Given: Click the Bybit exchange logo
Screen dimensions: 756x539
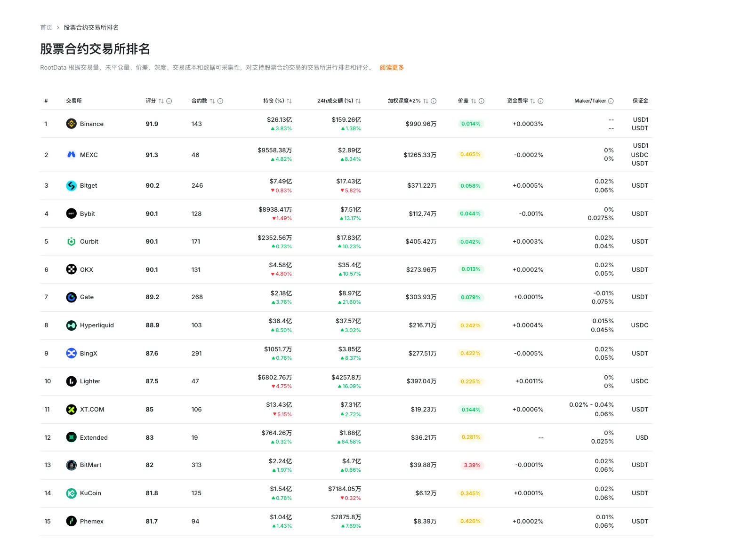Looking at the screenshot, I should (x=71, y=214).
